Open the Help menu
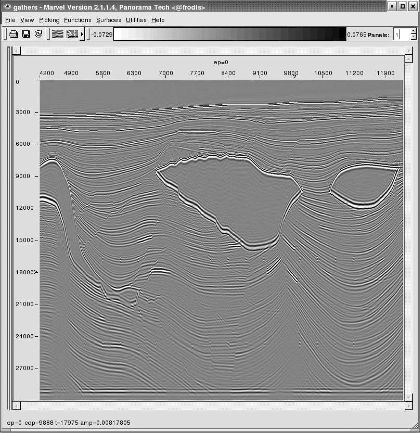 point(158,20)
